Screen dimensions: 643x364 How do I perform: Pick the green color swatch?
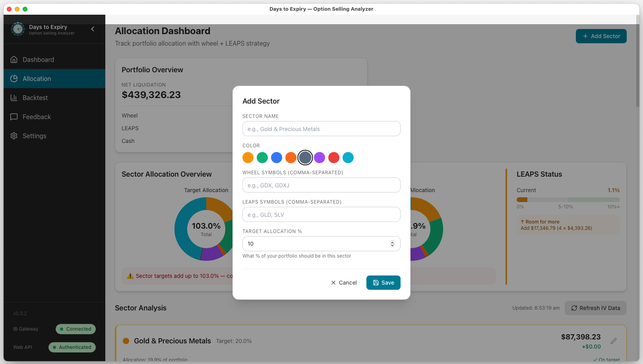pos(262,158)
